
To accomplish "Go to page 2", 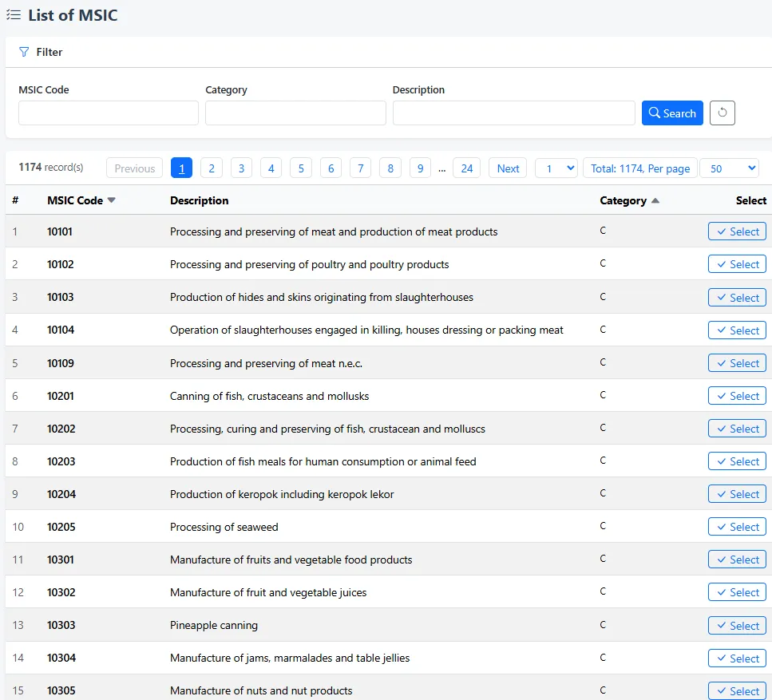I will [212, 168].
